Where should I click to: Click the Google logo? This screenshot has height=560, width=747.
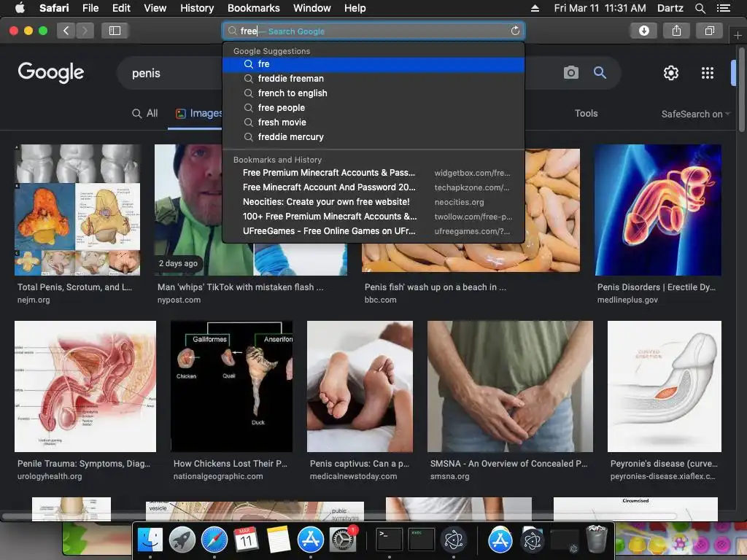[51, 72]
